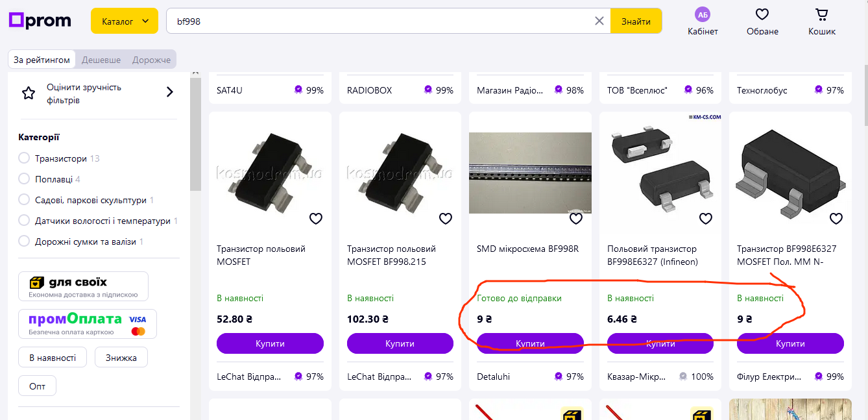Choose Датчики вологості і температури category
The image size is (868, 420).
click(24, 221)
